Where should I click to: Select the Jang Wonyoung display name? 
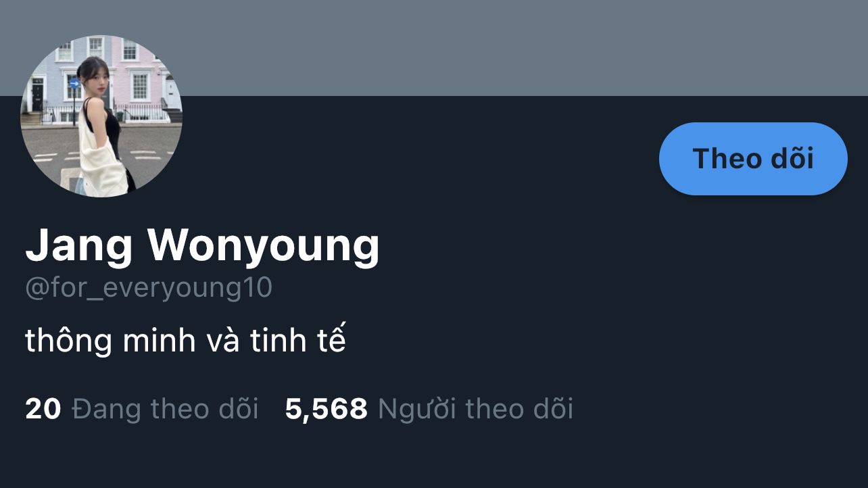202,246
